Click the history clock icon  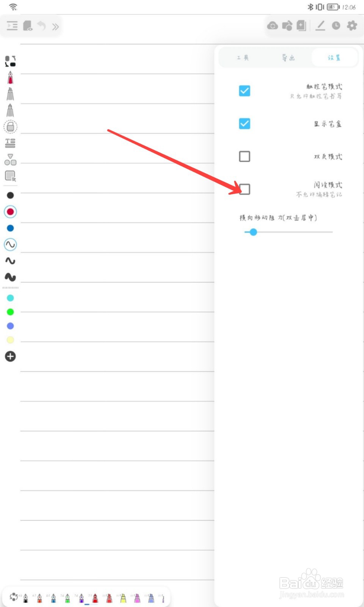336,25
